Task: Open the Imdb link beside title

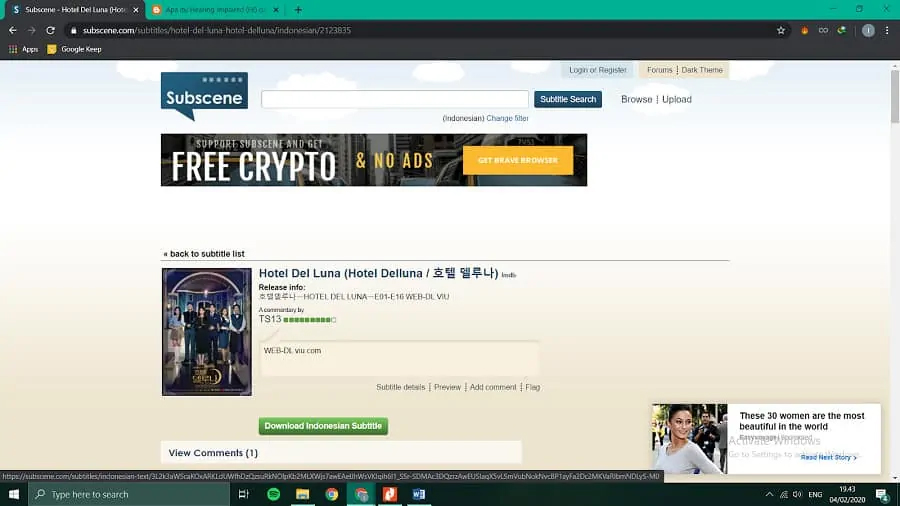Action: pos(509,275)
